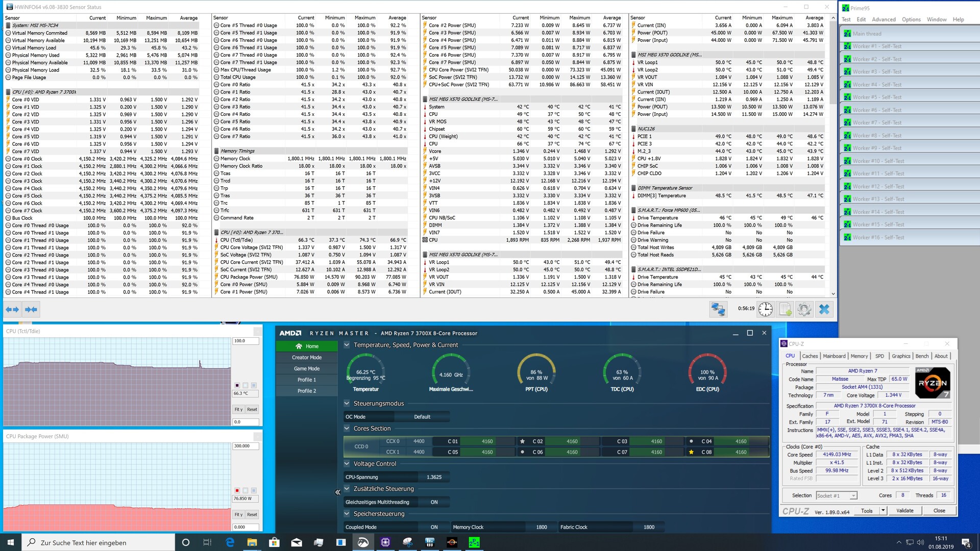Click the clock reset timer icon
The width and height of the screenshot is (980, 551).
[765, 309]
